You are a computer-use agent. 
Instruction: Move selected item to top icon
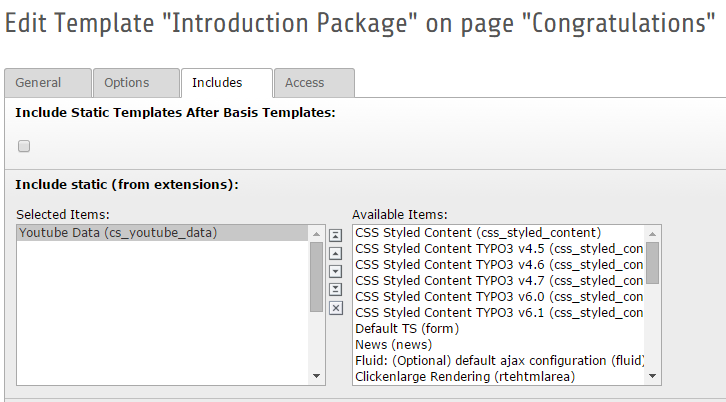[336, 235]
